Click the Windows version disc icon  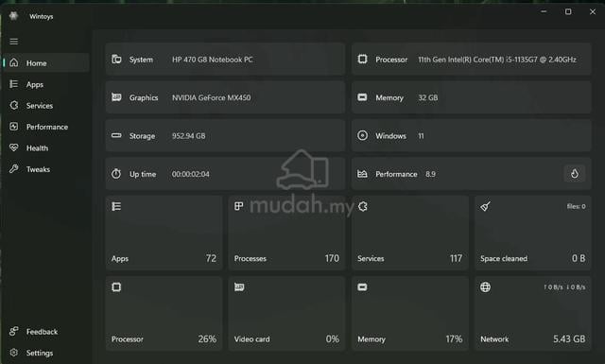(362, 135)
